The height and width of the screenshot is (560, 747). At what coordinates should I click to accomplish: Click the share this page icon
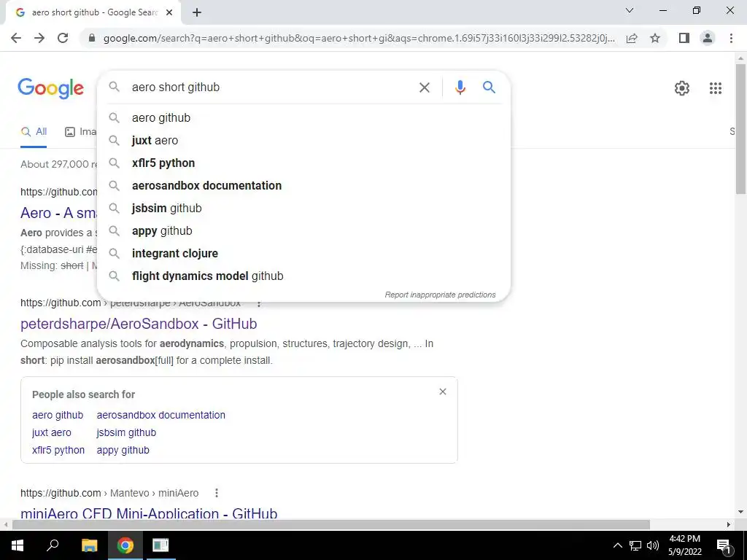[x=632, y=38]
